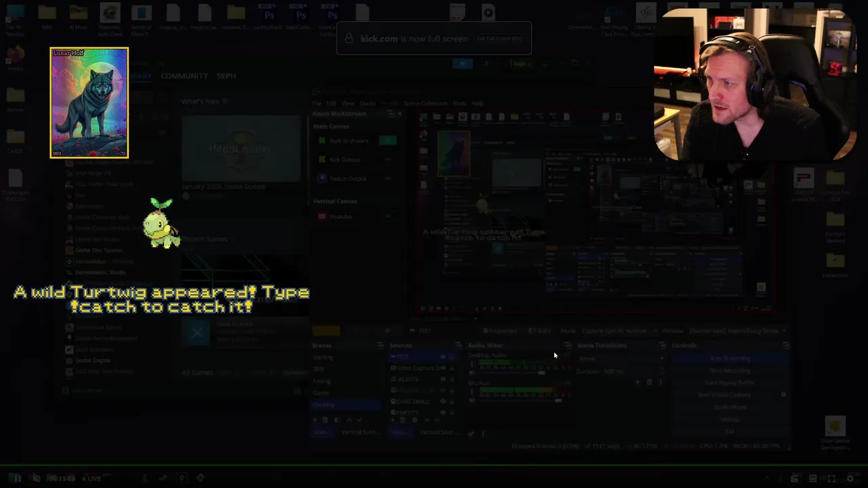Select the Game scene
Viewport: 868px width, 488px height.
346,392
